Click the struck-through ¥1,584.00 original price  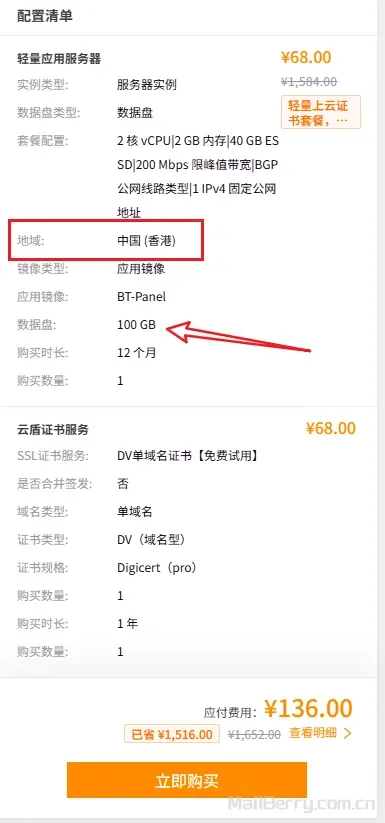[x=309, y=81]
